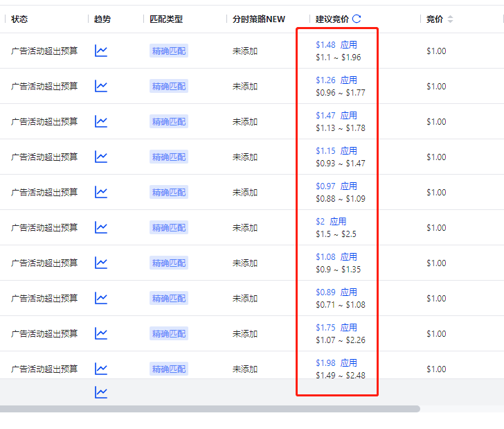
Task: Apply the $0.97 suggested bid
Action: point(349,186)
